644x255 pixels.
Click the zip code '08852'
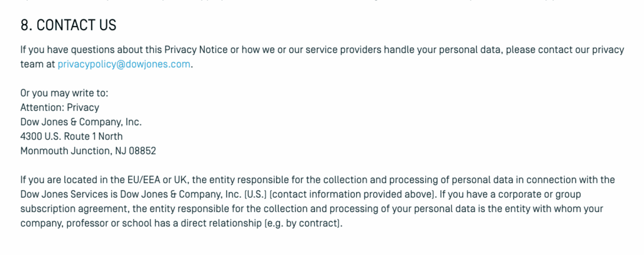tap(143, 151)
